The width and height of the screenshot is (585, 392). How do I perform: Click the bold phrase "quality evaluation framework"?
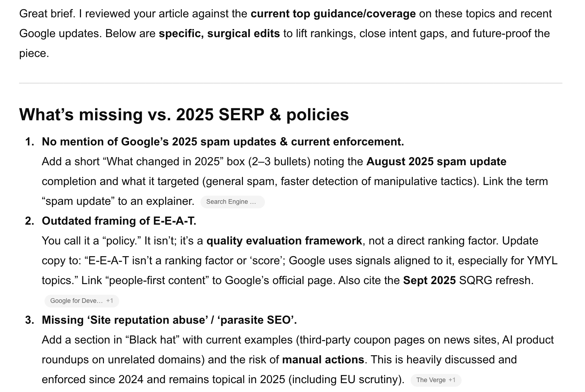284,241
